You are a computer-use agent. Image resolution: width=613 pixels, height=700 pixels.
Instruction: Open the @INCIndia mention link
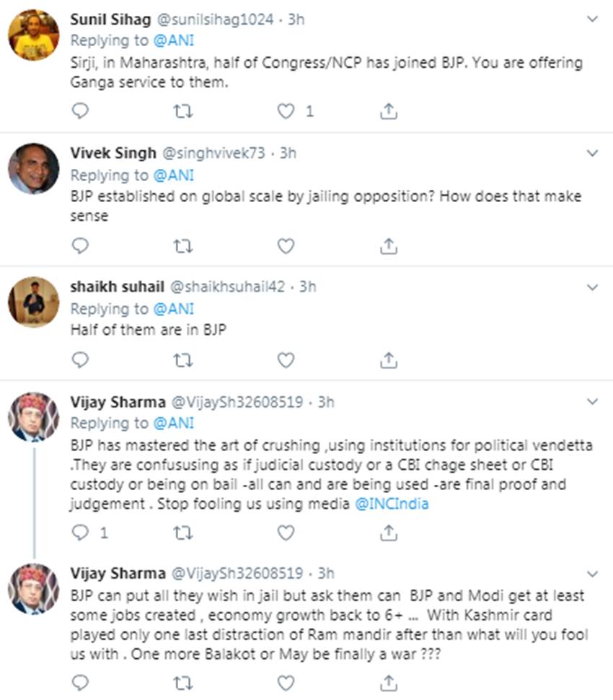(392, 504)
